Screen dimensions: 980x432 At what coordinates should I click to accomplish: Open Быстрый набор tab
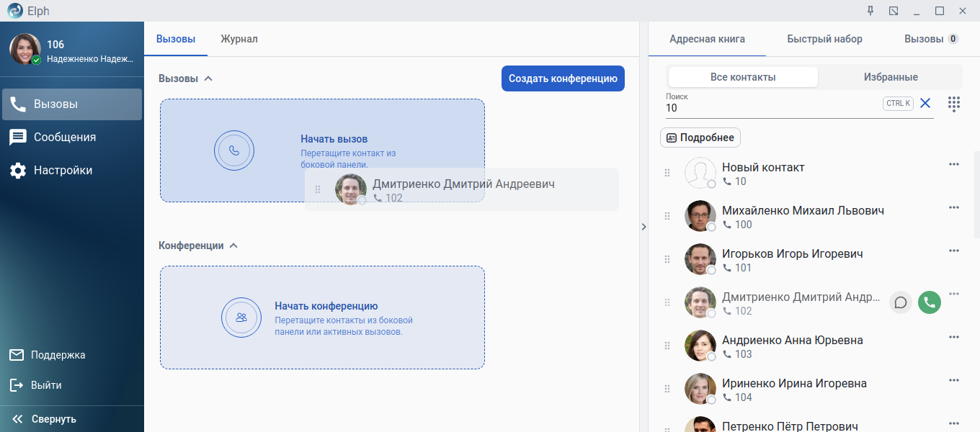[x=824, y=39]
